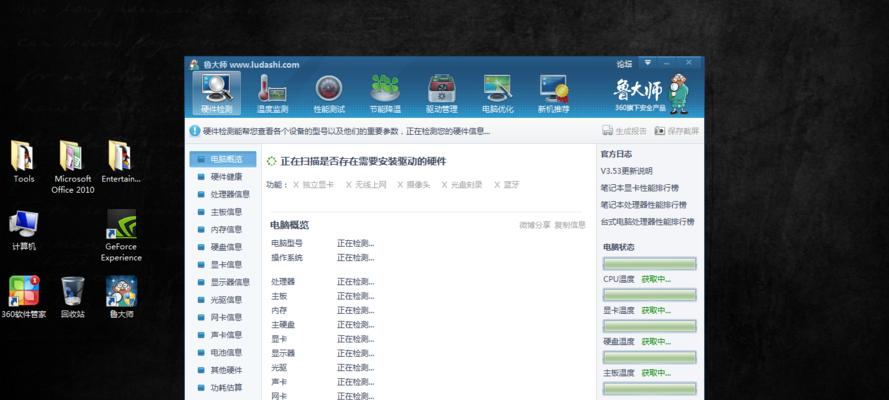Open the title bar dropdown menu arrow
Screen dimensions: 889x400
pos(647,63)
